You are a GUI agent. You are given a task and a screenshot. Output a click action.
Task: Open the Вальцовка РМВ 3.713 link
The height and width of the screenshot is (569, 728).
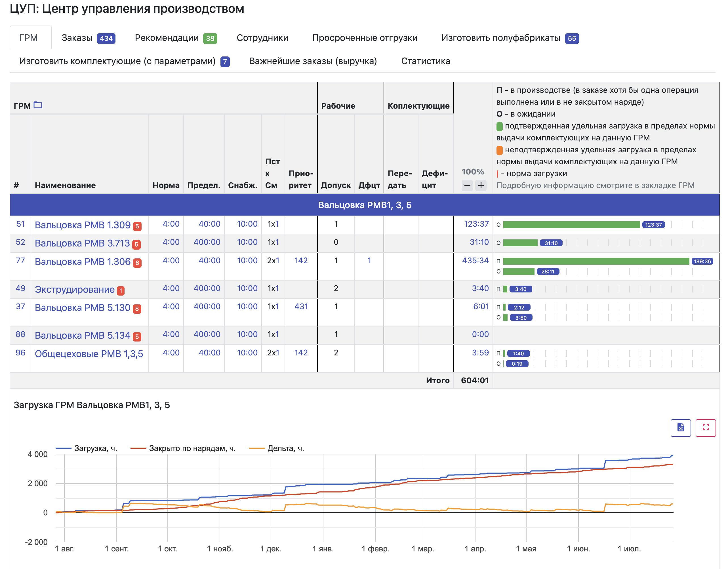82,243
